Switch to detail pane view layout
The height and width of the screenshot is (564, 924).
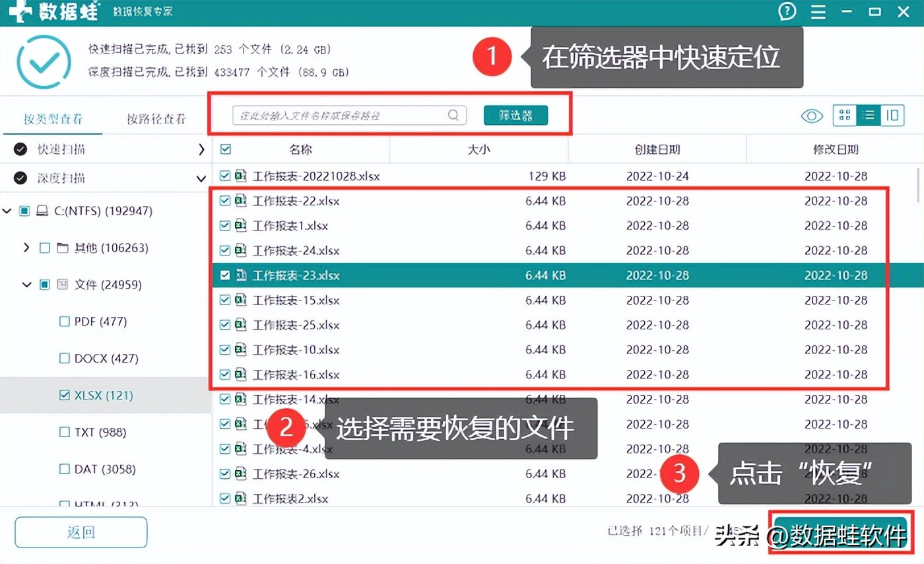point(892,115)
